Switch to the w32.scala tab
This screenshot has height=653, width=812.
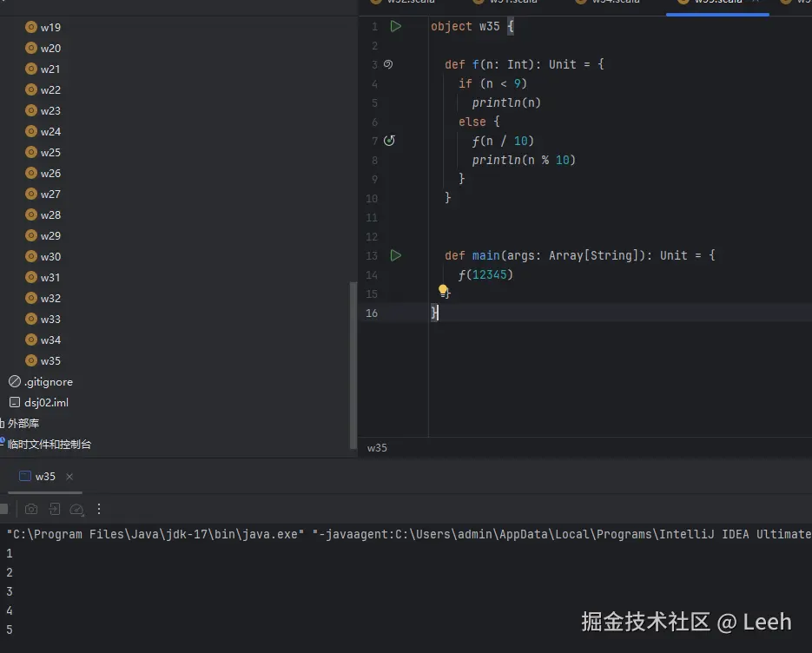click(408, 3)
